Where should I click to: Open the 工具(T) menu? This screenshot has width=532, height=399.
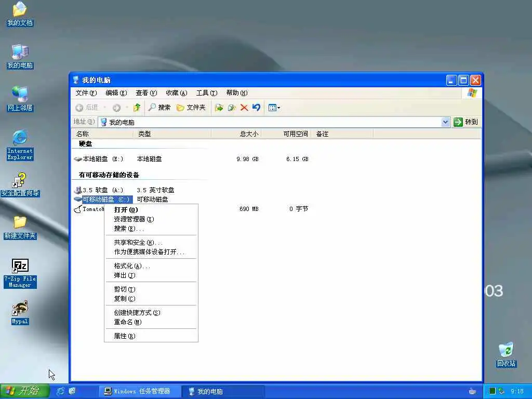tap(207, 92)
